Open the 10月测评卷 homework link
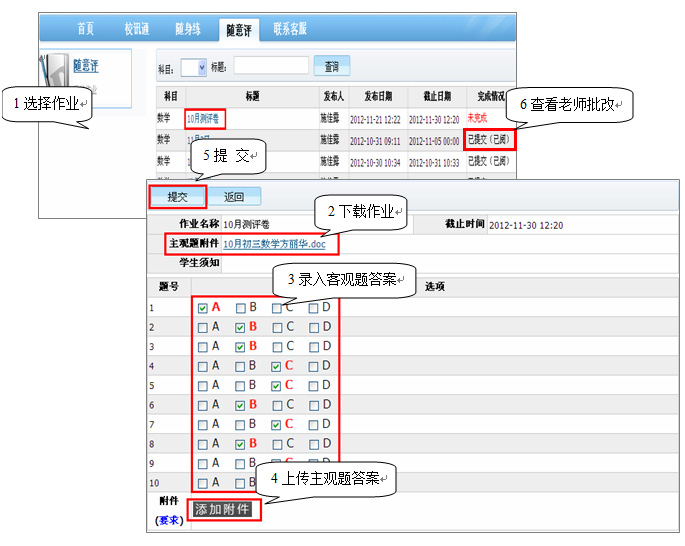Image resolution: width=685 pixels, height=546 pixels. (205, 118)
